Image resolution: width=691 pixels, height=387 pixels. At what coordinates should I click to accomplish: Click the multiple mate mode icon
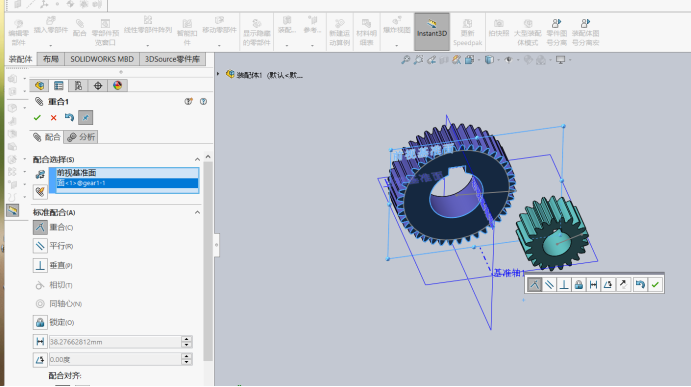40,192
